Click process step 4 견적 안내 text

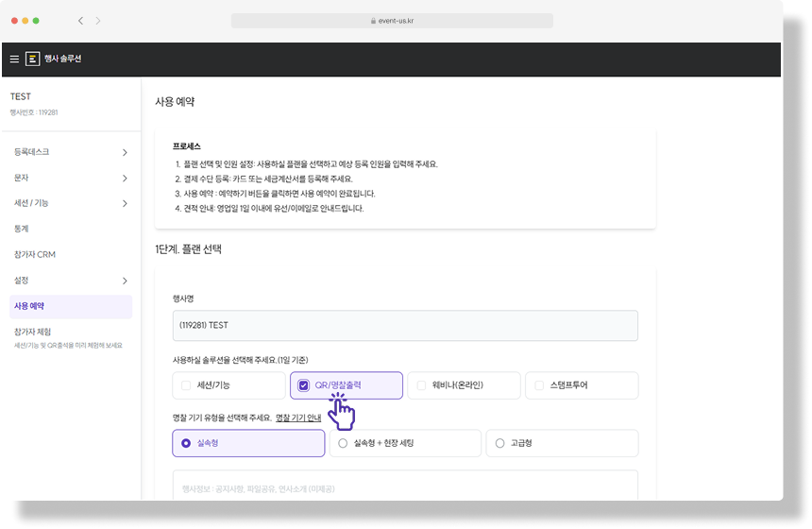pos(269,209)
